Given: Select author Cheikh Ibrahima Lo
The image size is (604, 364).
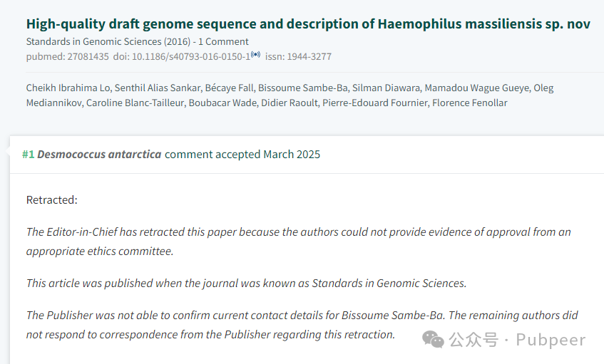Looking at the screenshot, I should [68, 88].
